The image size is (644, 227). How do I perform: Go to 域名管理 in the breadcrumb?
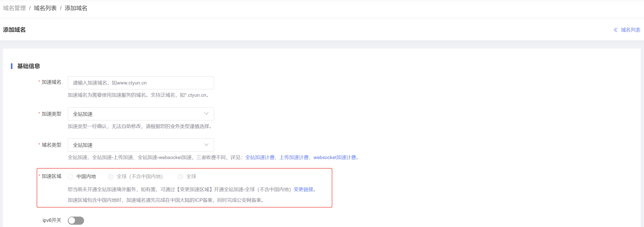(x=14, y=8)
